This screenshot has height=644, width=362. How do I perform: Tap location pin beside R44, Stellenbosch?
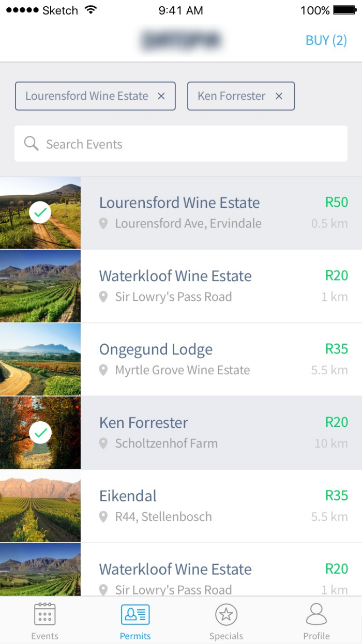click(x=103, y=517)
